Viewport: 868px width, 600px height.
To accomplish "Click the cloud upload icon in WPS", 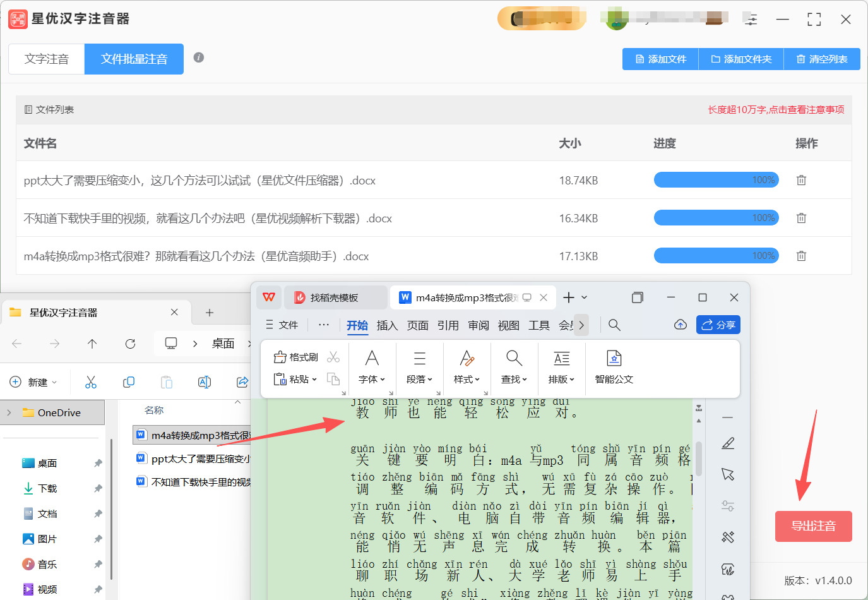I will pyautogui.click(x=680, y=325).
